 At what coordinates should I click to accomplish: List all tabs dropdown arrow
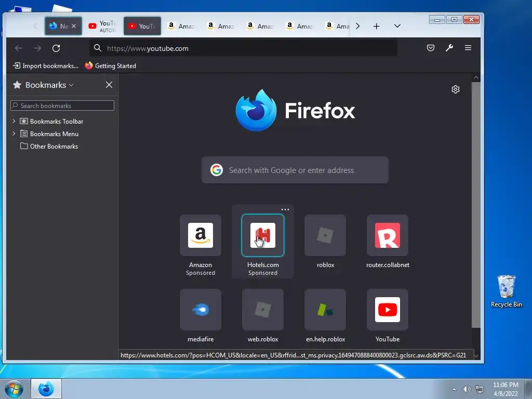click(x=397, y=26)
